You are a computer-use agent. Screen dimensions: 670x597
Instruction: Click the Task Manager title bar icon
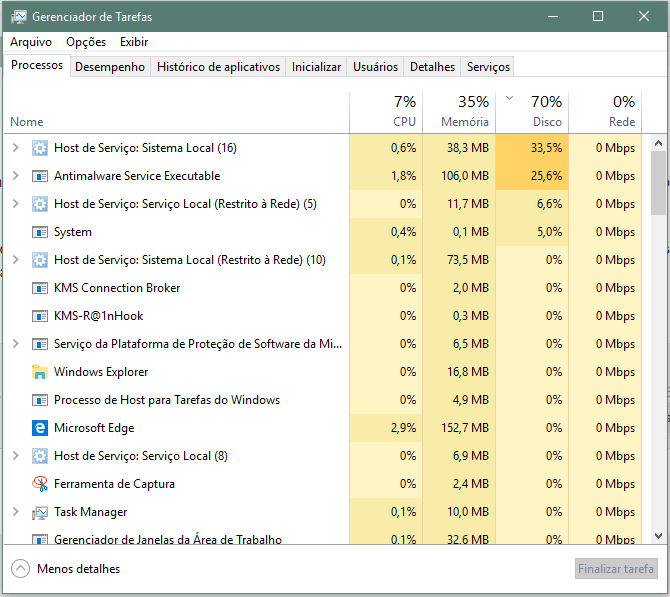(19, 17)
